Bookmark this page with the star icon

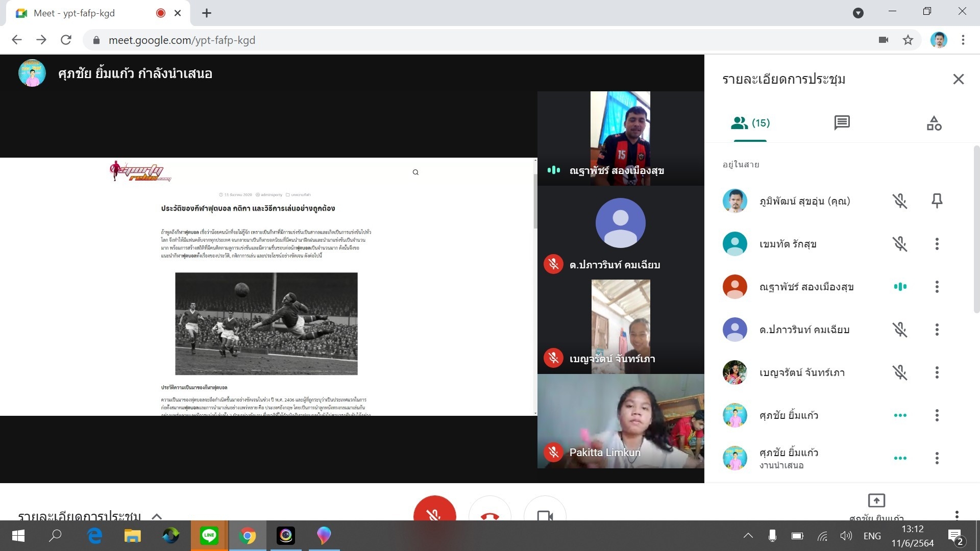(x=908, y=40)
